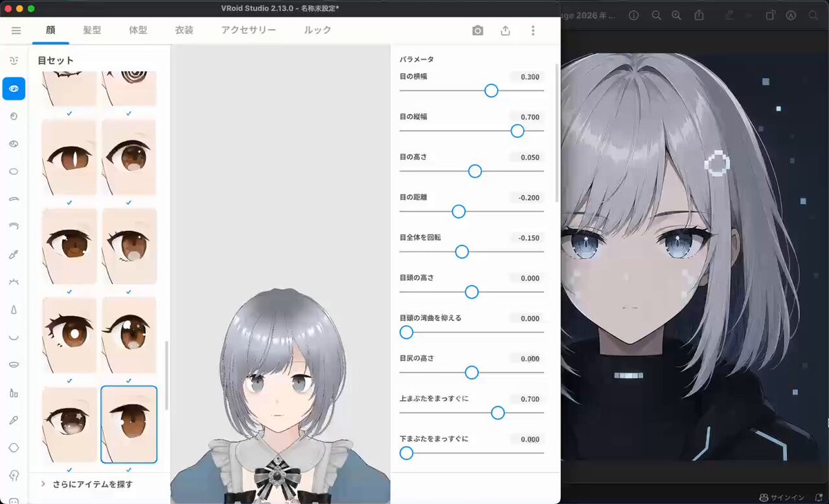
Task: Click the 目セット panel heading
Action: (x=55, y=60)
